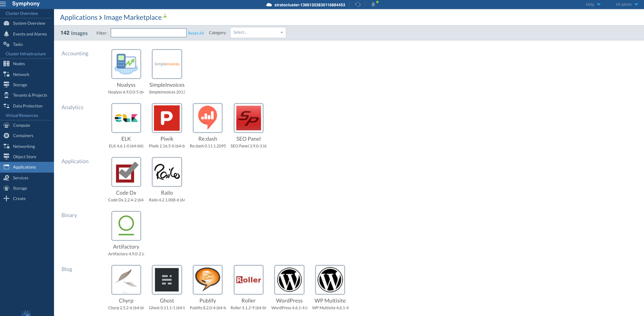Screen dimensions: 644x316
Task: Click the Reset All link
Action: [196, 33]
